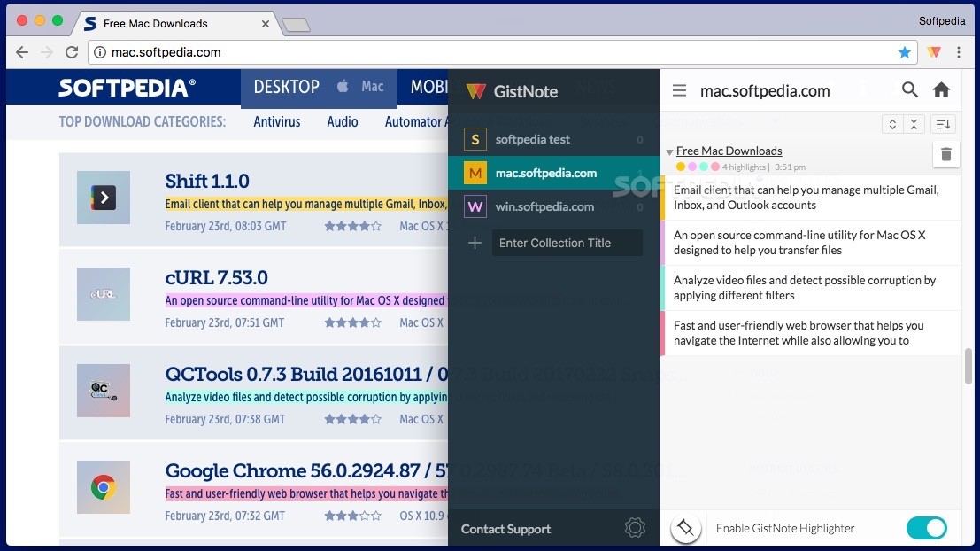Click Contact Support link
980x551 pixels.
pos(505,529)
